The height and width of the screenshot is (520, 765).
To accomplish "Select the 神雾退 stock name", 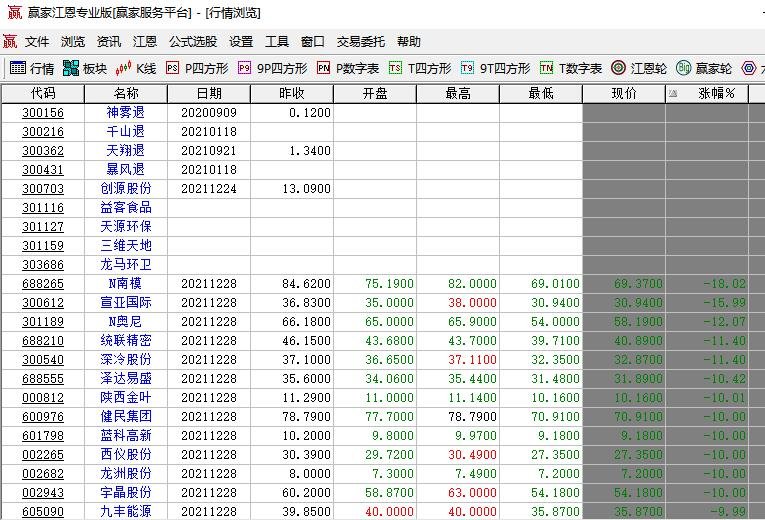I will pyautogui.click(x=126, y=112).
